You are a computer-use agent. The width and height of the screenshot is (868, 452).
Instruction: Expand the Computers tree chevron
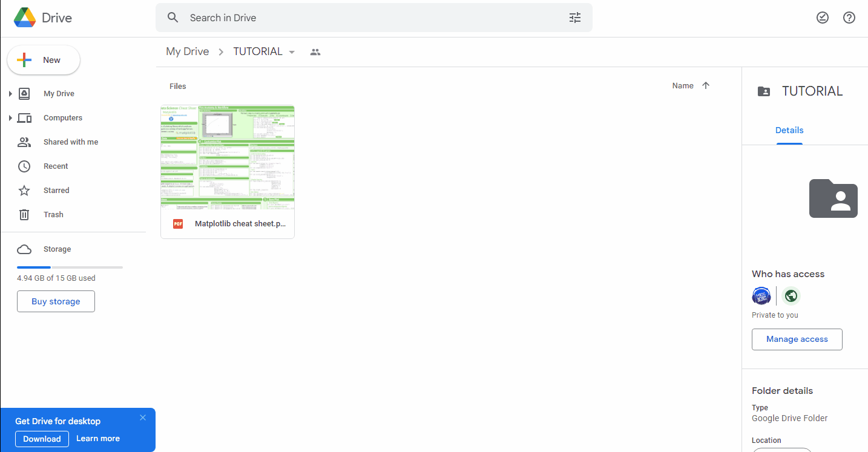coord(10,117)
